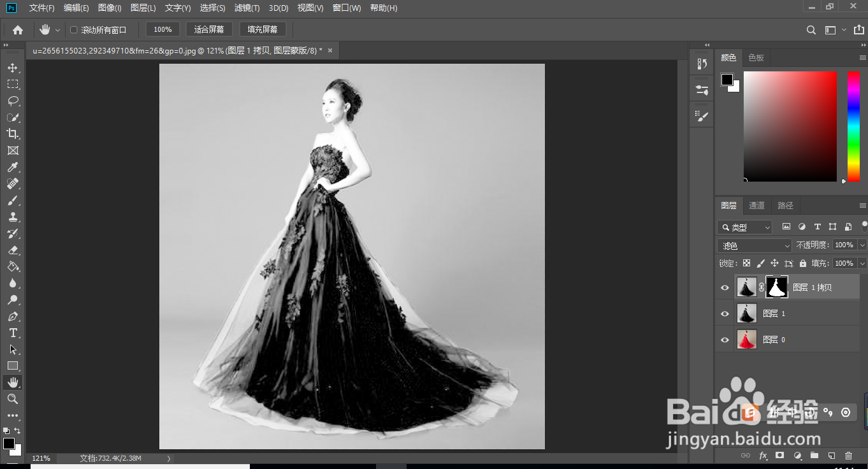Open the 滤色 blend mode dropdown
Image resolution: width=868 pixels, height=469 pixels.
coord(753,245)
